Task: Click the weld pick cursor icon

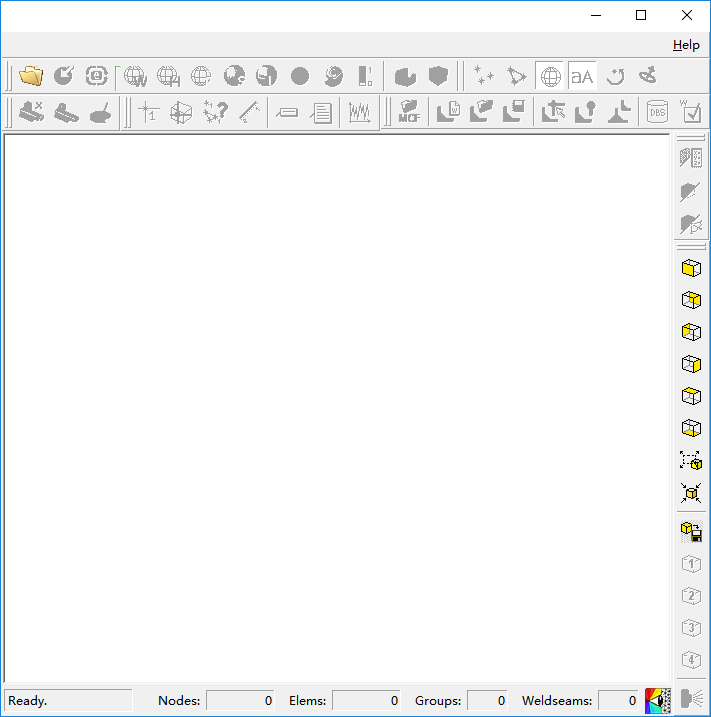Action: 553,112
